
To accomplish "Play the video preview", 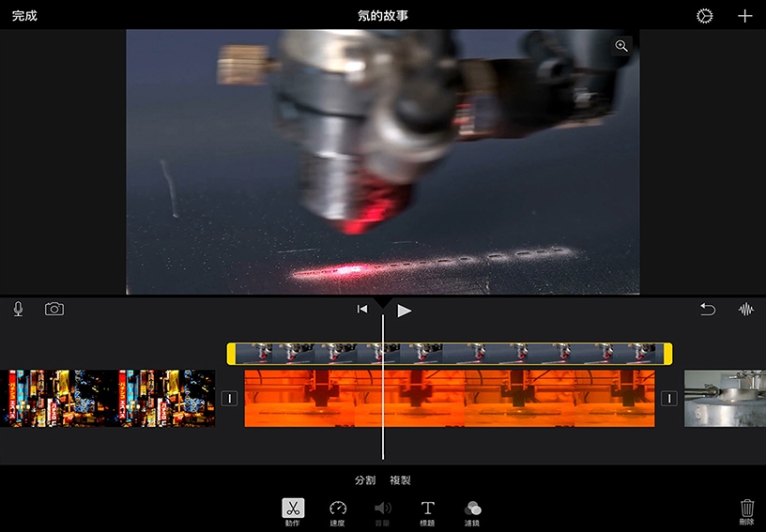I will coord(405,311).
